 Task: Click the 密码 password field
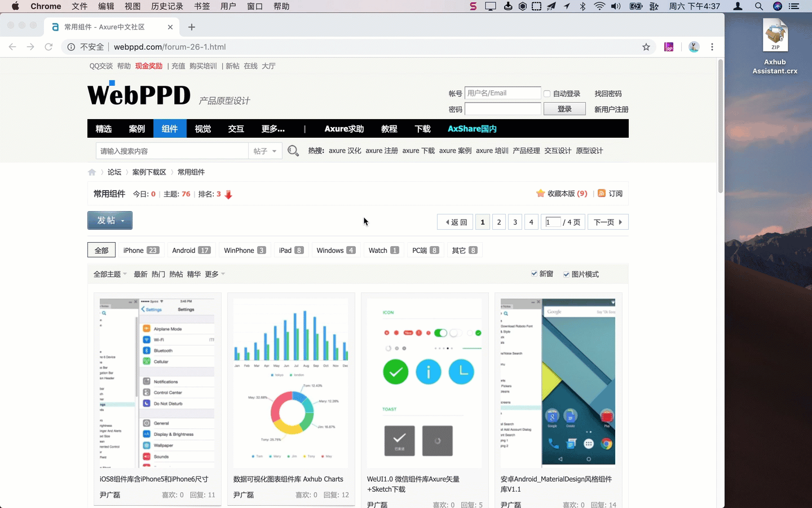coord(503,109)
